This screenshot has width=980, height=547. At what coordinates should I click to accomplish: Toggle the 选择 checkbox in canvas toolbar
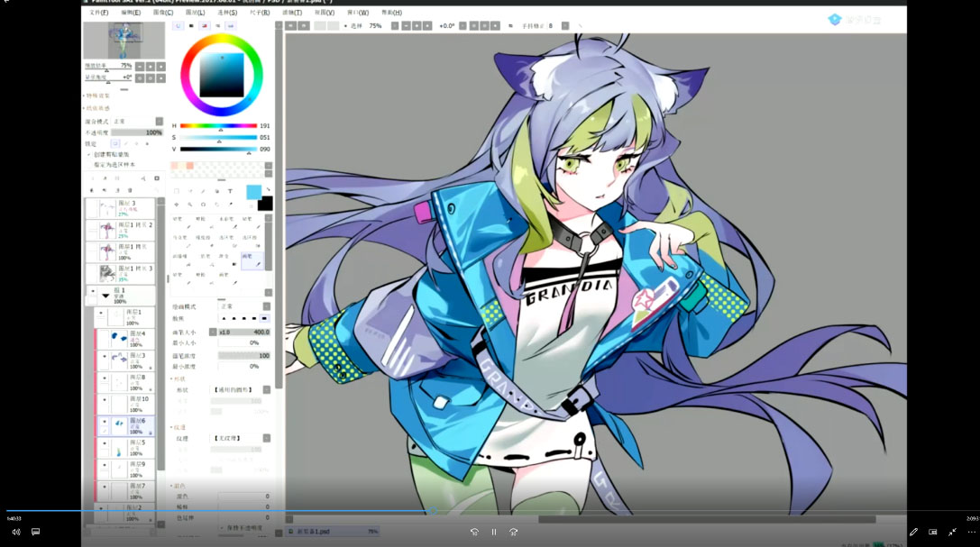tap(345, 25)
